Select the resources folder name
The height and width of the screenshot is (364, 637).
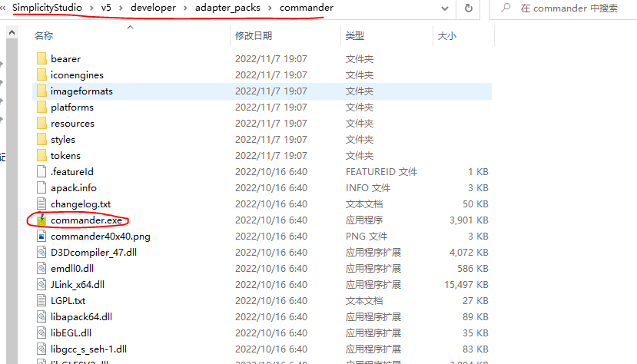[x=72, y=124]
